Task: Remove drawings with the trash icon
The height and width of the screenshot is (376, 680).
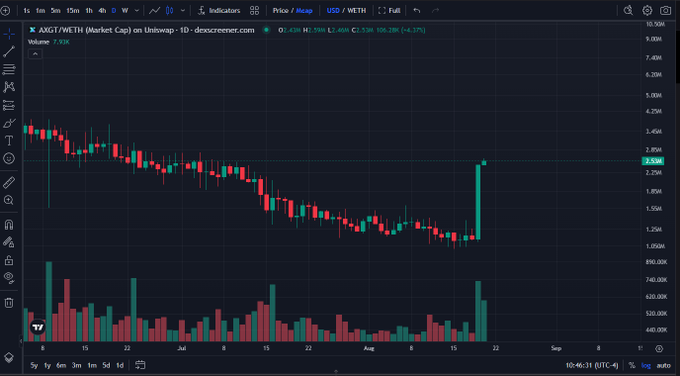Action: tap(9, 302)
